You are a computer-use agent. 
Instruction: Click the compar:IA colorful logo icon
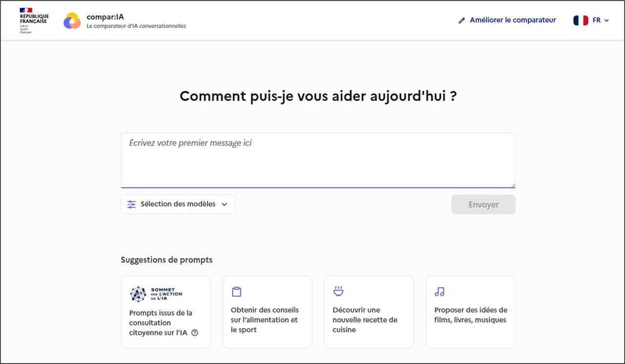pos(72,20)
